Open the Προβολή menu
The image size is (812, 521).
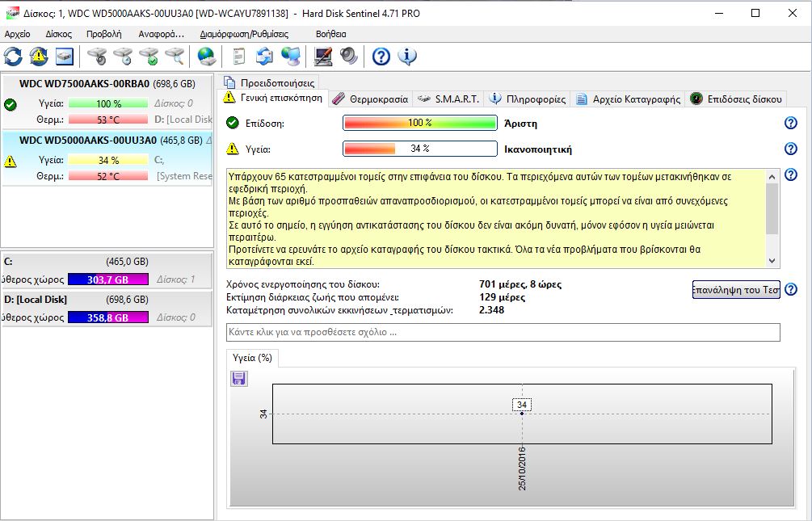(x=104, y=34)
